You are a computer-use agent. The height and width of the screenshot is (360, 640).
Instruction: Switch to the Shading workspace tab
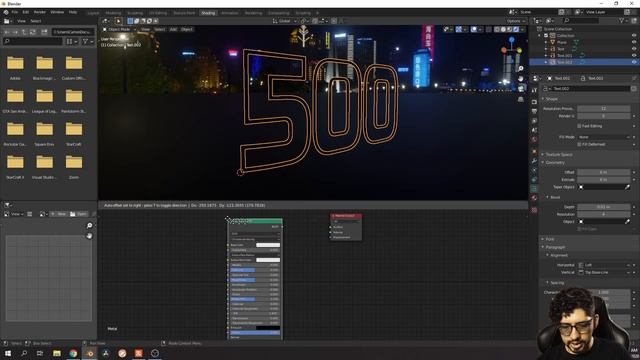click(208, 13)
